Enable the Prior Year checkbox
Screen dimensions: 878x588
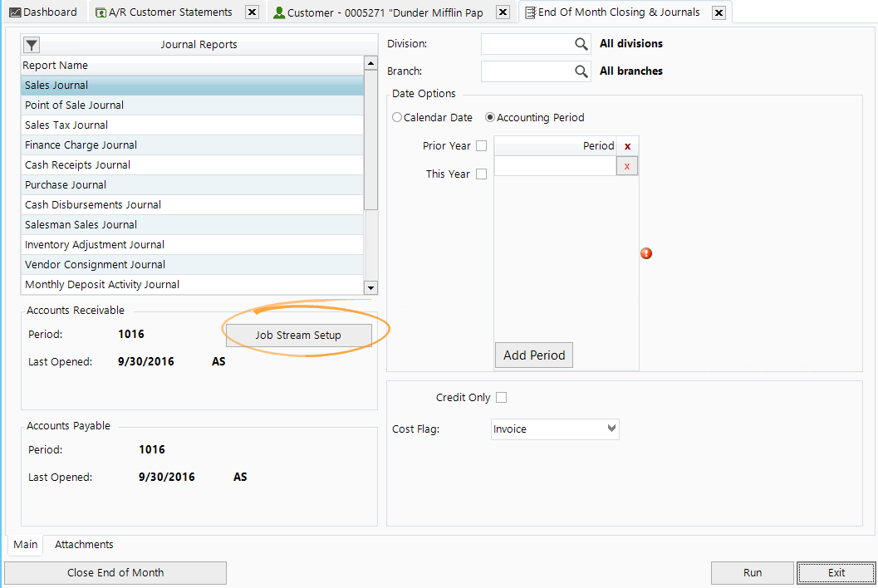(x=481, y=146)
